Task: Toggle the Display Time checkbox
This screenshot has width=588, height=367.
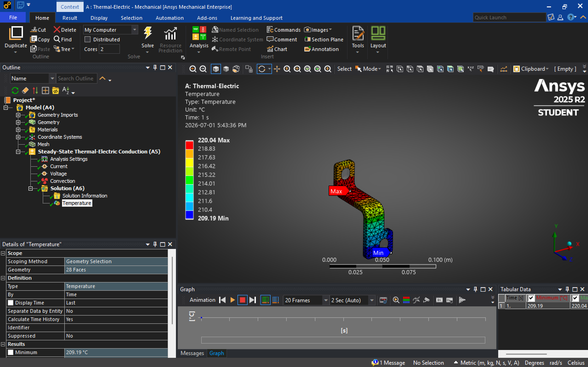Action: [10, 303]
